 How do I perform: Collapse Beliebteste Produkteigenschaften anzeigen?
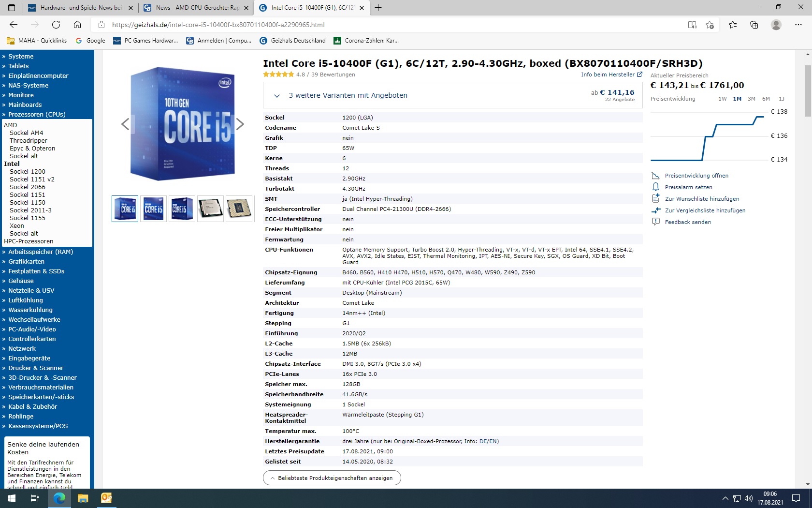(332, 478)
